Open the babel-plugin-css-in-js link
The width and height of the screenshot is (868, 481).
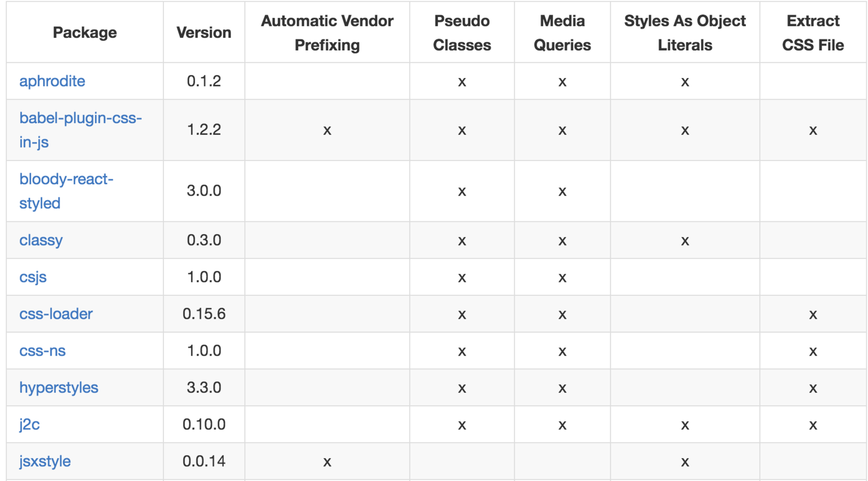tap(80, 130)
